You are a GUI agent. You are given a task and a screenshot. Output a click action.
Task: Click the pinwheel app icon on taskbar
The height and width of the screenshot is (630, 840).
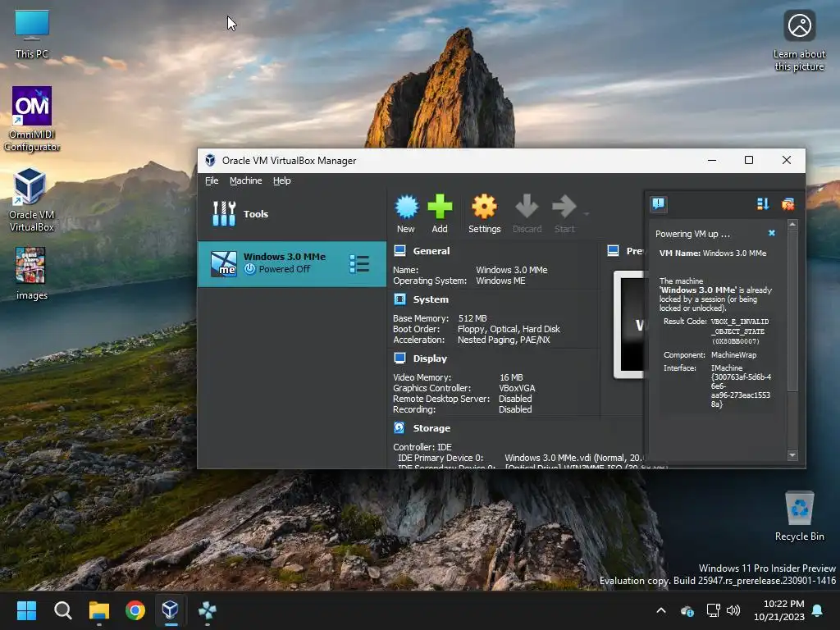pos(207,610)
